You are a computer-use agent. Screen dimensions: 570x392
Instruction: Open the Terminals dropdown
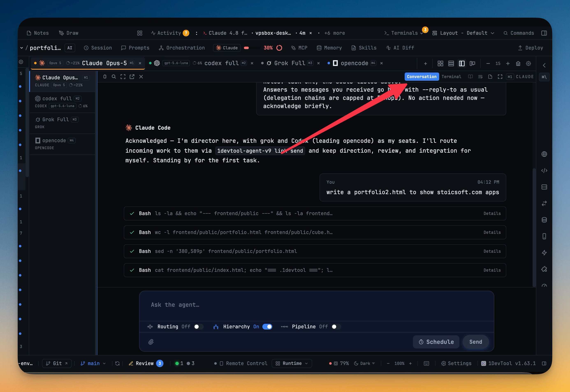click(404, 33)
